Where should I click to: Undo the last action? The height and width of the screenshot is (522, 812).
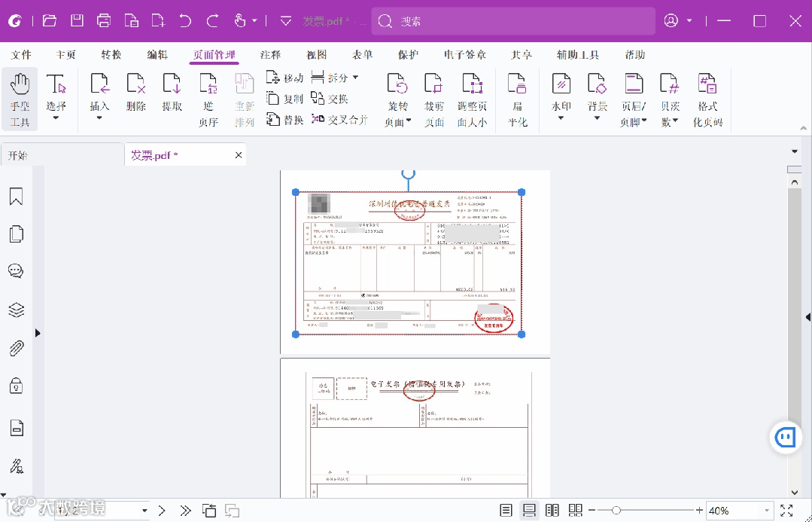pos(185,21)
